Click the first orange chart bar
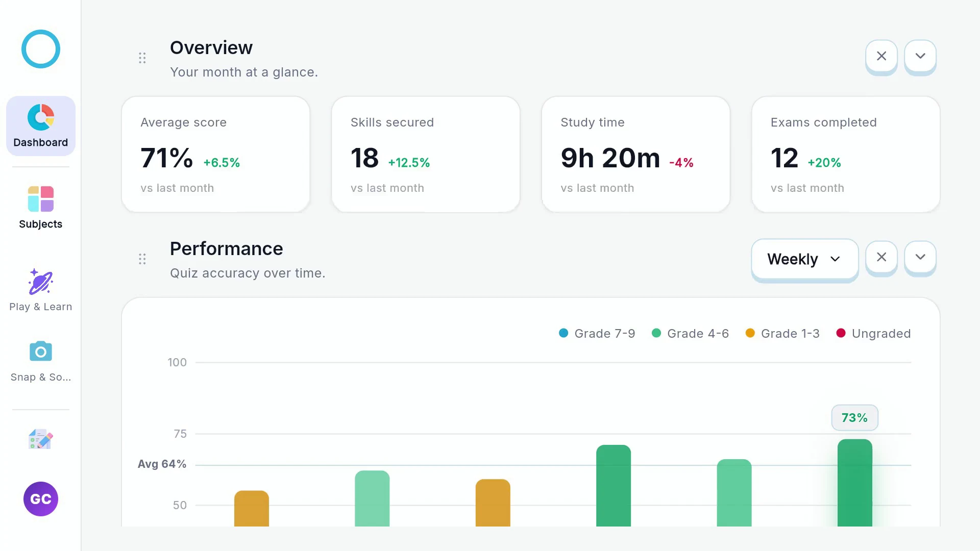980x551 pixels. (252, 509)
